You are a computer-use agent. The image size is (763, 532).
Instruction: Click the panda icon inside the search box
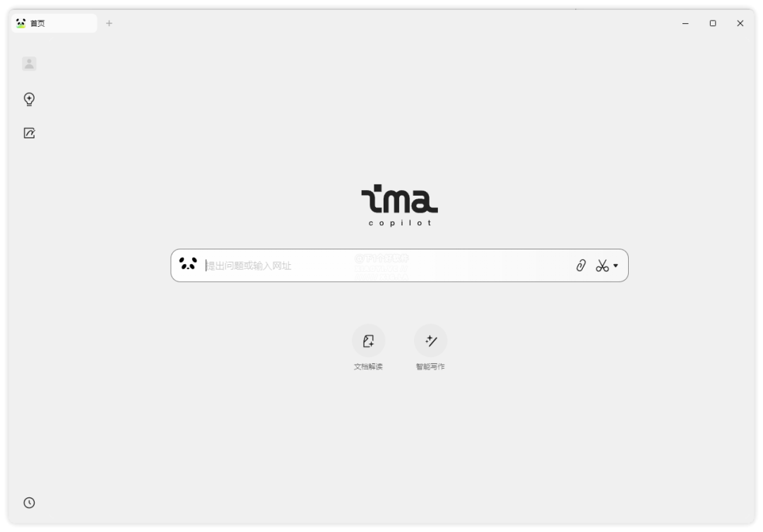[188, 264]
